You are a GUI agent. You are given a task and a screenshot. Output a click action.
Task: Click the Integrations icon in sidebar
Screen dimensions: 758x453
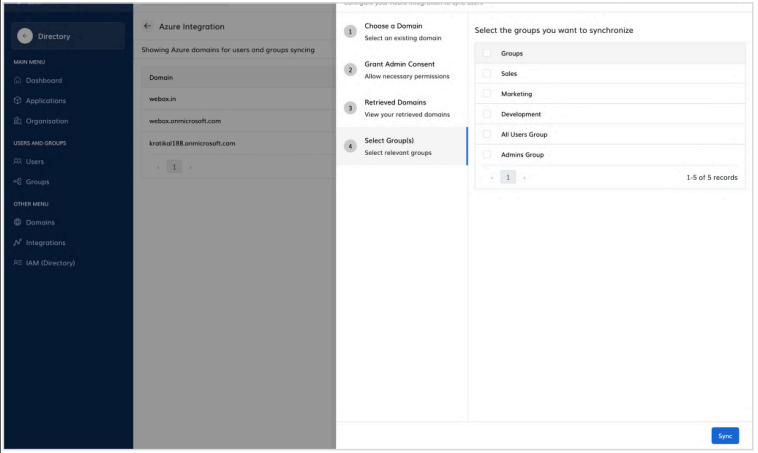click(x=17, y=242)
